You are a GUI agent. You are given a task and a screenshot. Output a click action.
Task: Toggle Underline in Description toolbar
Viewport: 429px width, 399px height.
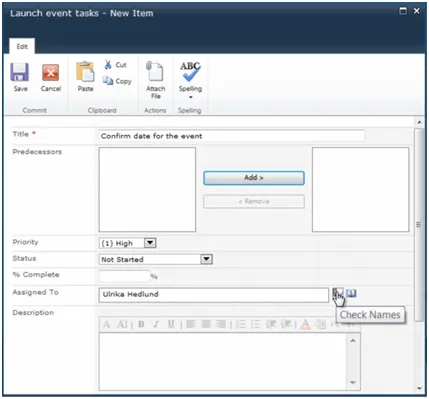click(x=171, y=324)
